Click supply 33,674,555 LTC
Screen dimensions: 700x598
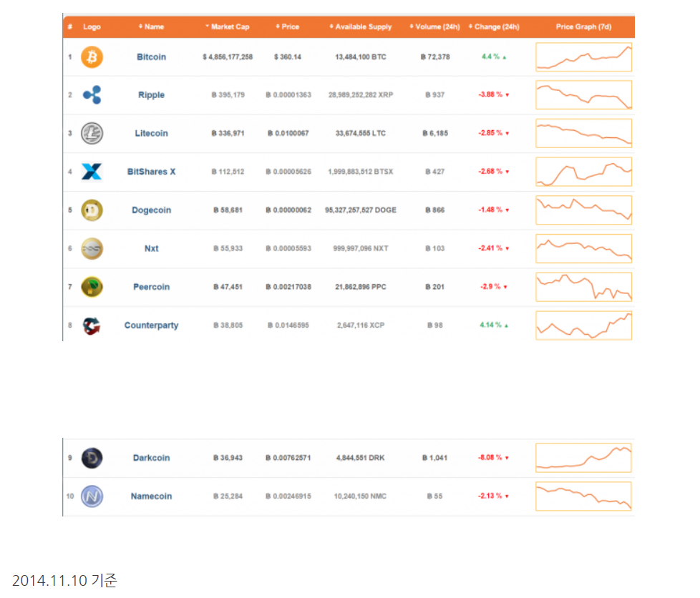tap(361, 134)
